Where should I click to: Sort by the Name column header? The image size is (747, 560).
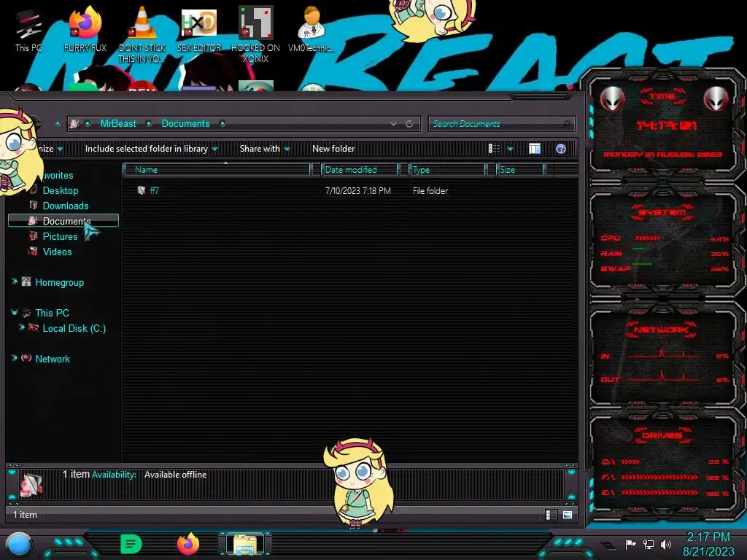click(x=217, y=169)
